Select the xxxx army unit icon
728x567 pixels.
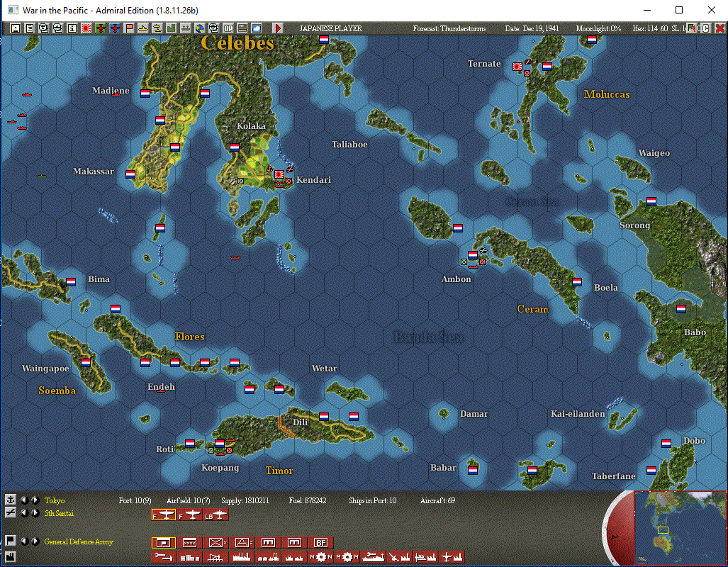click(x=189, y=543)
